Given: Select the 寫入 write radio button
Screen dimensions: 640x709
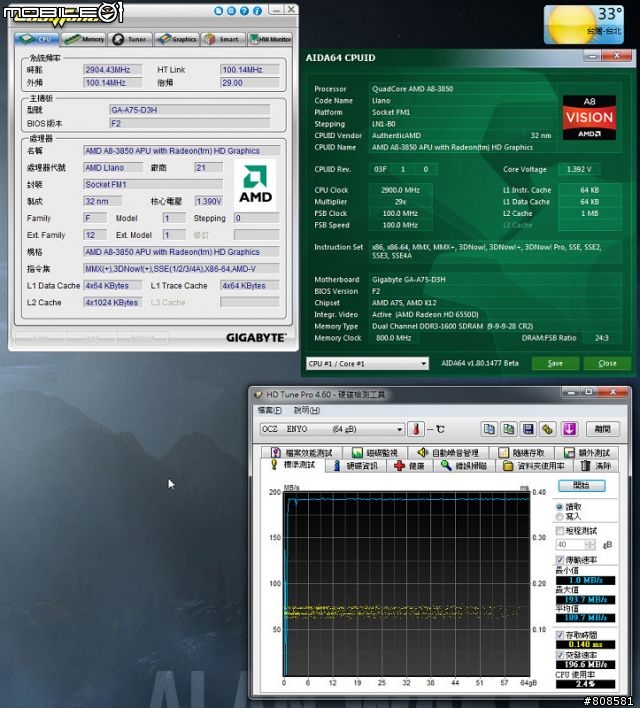Looking at the screenshot, I should [x=560, y=516].
